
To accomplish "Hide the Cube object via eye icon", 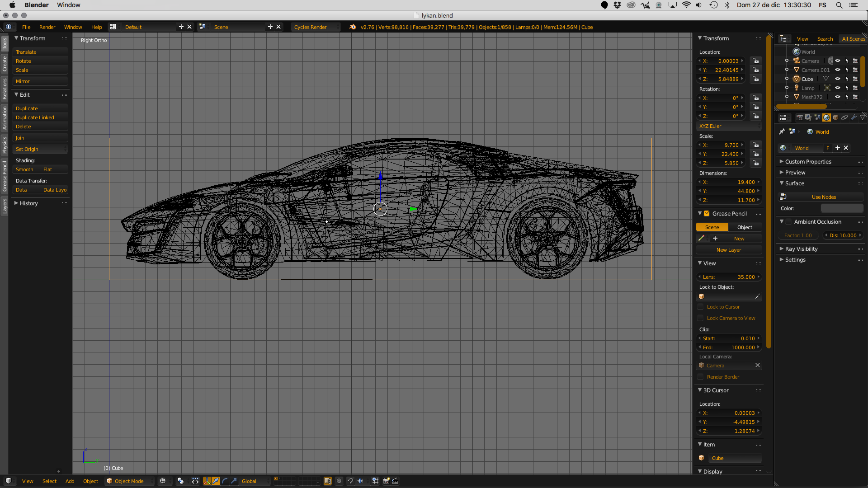I will pos(837,79).
